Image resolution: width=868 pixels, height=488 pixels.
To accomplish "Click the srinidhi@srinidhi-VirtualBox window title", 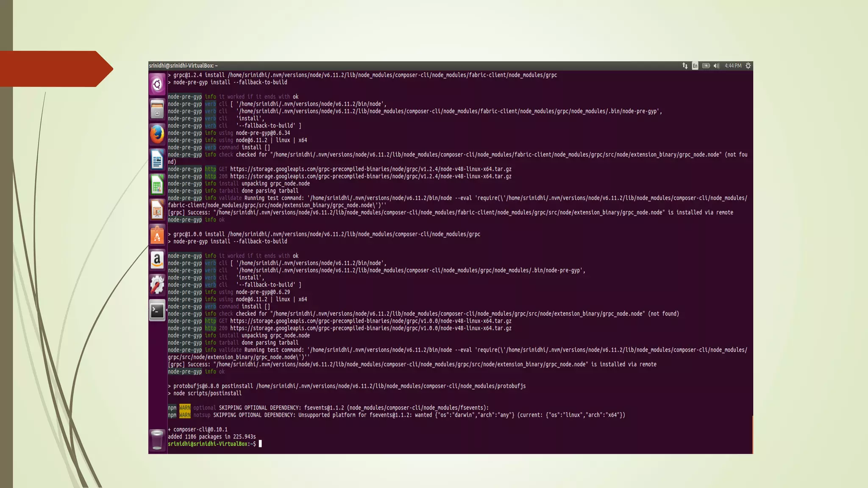I will coord(183,66).
